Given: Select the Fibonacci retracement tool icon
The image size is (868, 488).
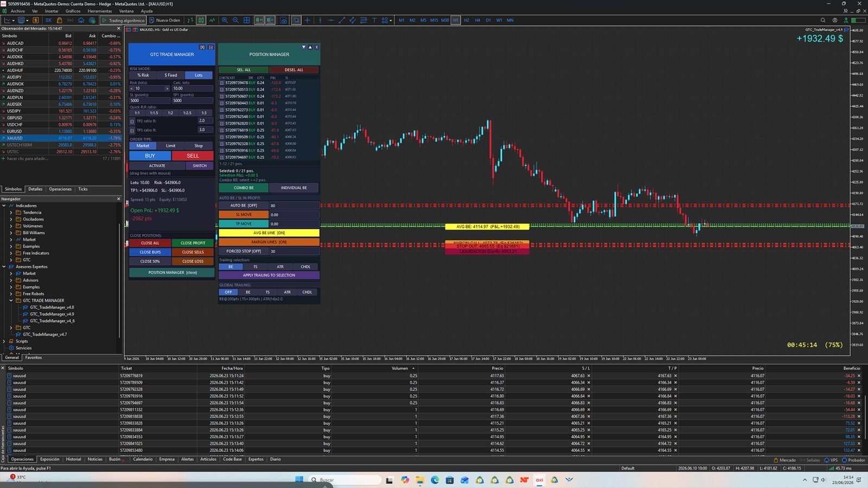Looking at the screenshot, I should point(363,20).
